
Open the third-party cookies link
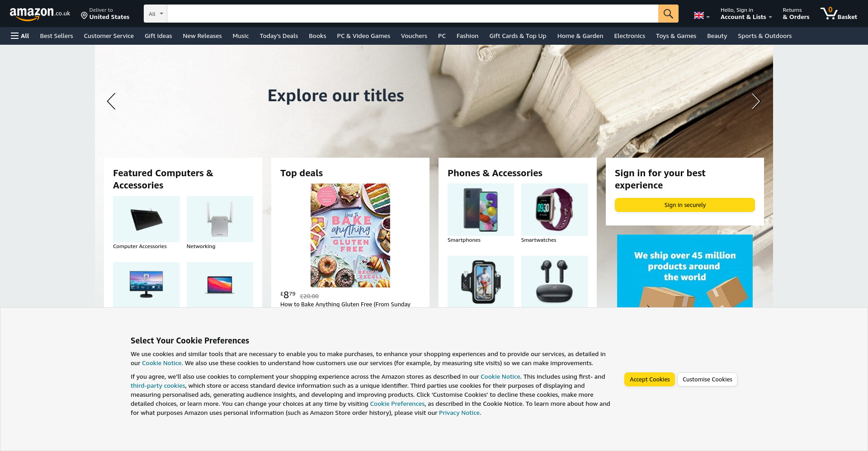point(158,385)
